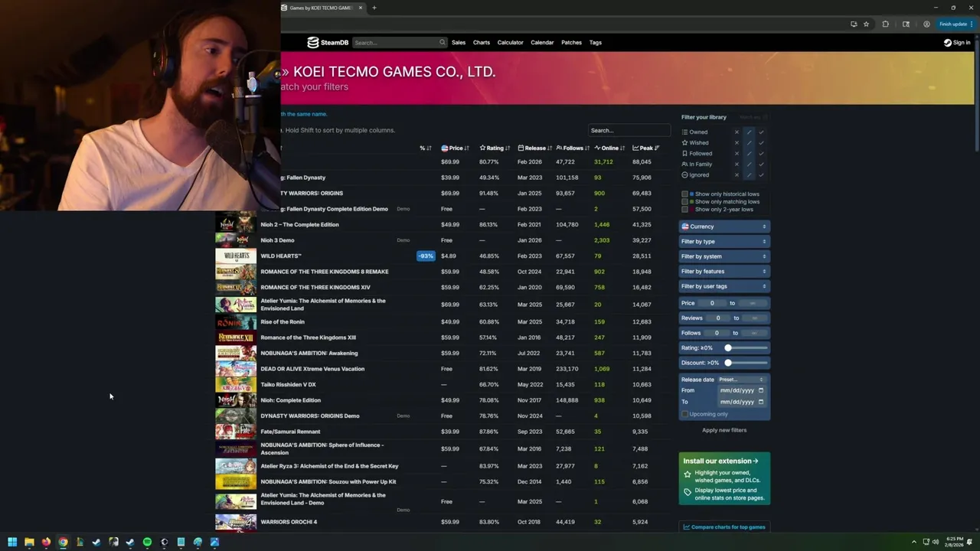This screenshot has height=551, width=980.
Task: Open Nioh: Complete Edition game link
Action: 290,400
